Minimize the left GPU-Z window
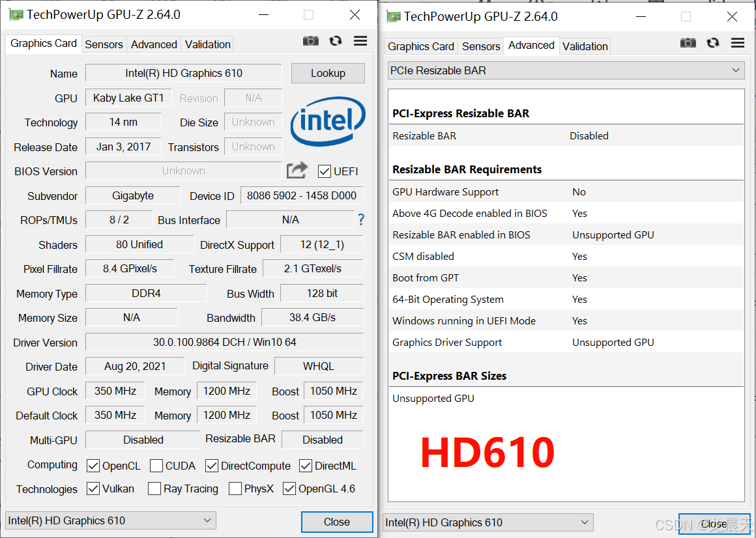 tap(263, 15)
